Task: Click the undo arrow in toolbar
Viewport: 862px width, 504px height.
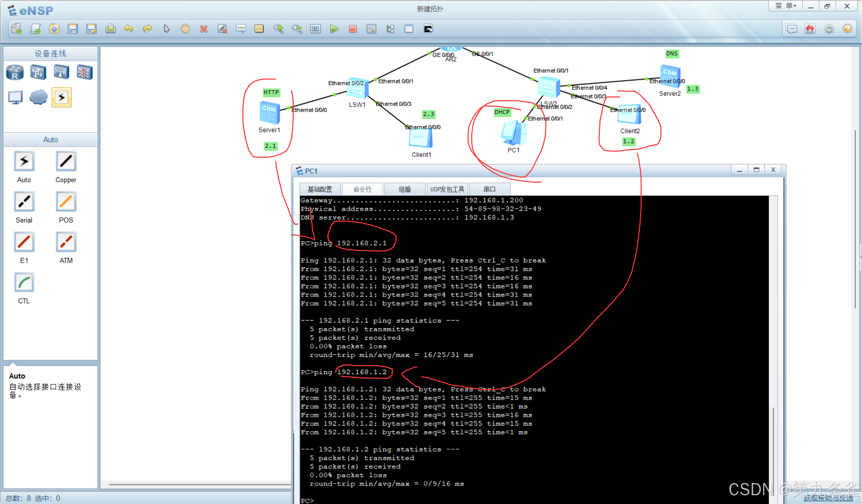Action: tap(129, 29)
